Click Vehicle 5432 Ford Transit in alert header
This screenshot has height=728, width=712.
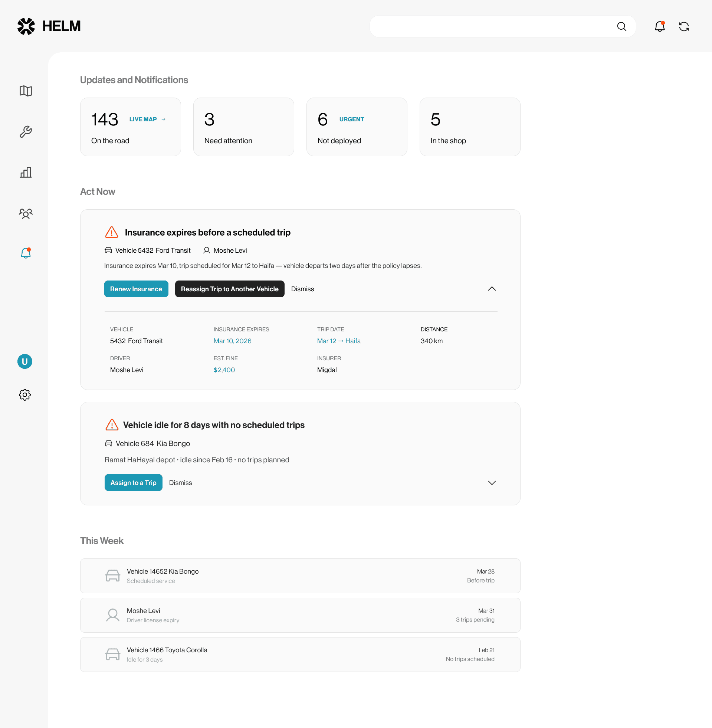(x=152, y=250)
